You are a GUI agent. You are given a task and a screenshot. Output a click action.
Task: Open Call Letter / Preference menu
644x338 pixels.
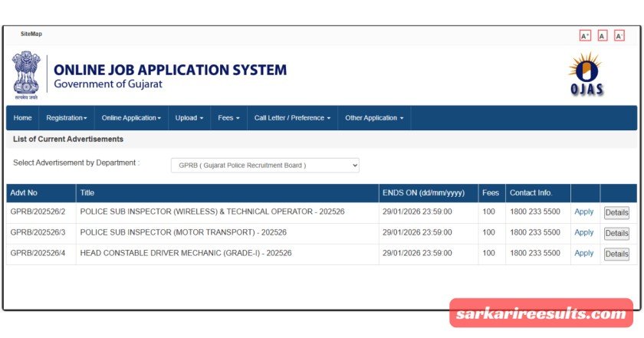[292, 118]
